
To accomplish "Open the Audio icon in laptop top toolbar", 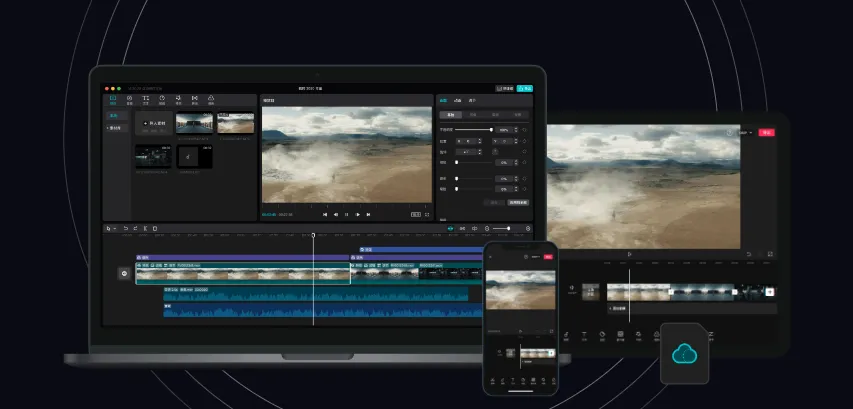I will (x=129, y=100).
